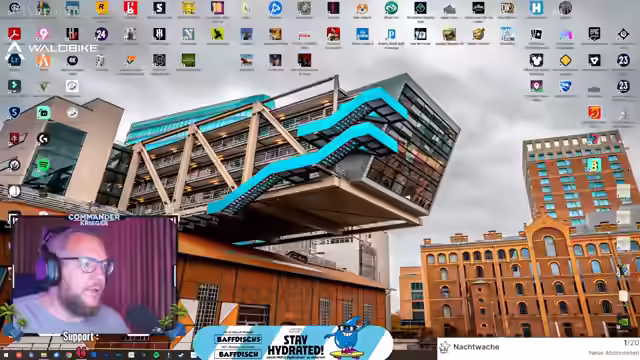Launch the Rocket League desktop shortcut
640x360 pixels.
pyautogui.click(x=565, y=86)
